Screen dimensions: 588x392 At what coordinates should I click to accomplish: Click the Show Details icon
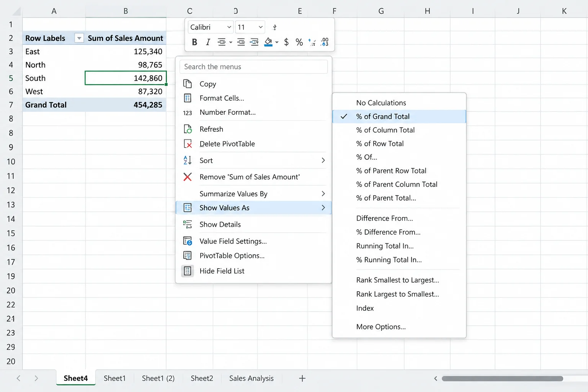click(x=188, y=224)
